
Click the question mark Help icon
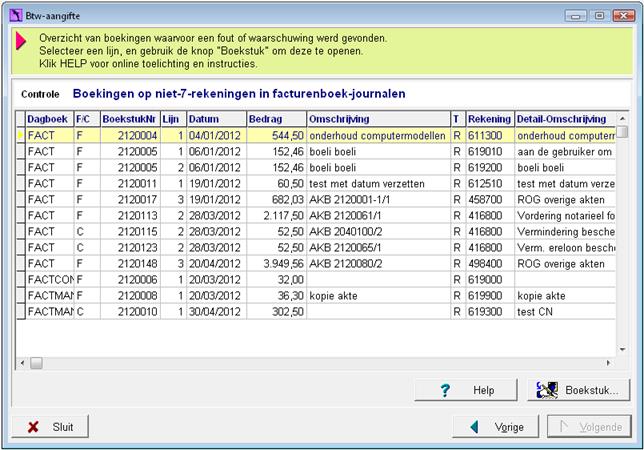(x=445, y=390)
